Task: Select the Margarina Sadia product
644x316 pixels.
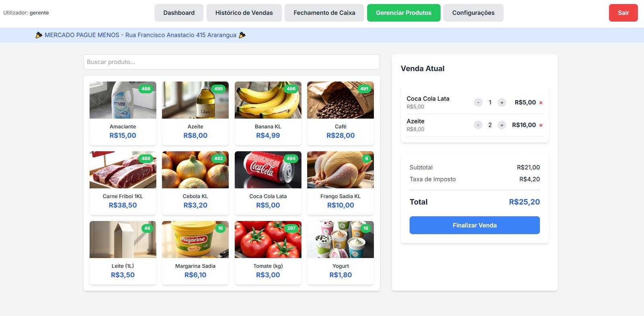Action: point(195,252)
